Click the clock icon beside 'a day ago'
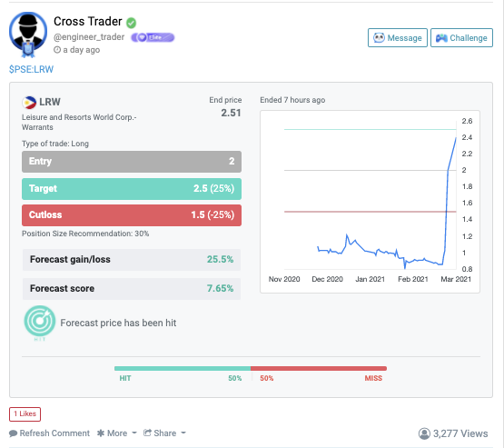Screen dimensions: 504x448 pyautogui.click(x=57, y=50)
